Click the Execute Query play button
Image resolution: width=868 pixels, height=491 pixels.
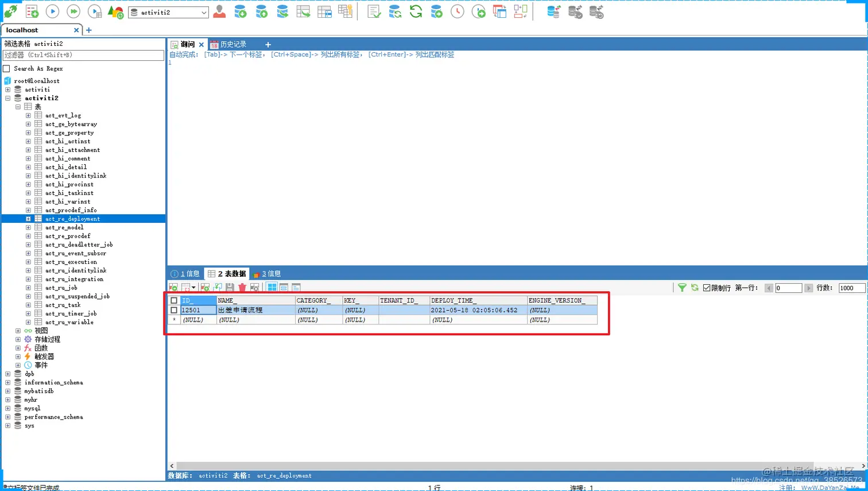click(x=52, y=11)
